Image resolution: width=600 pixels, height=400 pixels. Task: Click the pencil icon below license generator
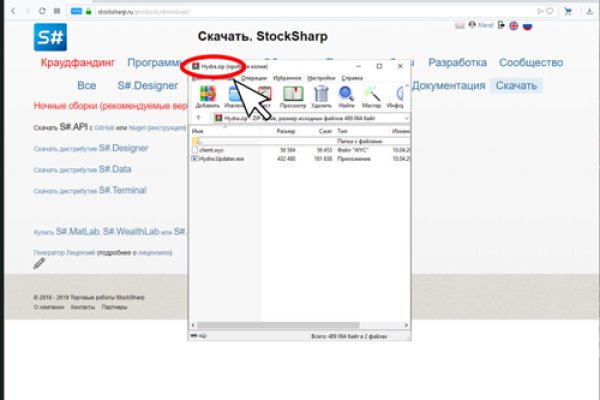40,265
